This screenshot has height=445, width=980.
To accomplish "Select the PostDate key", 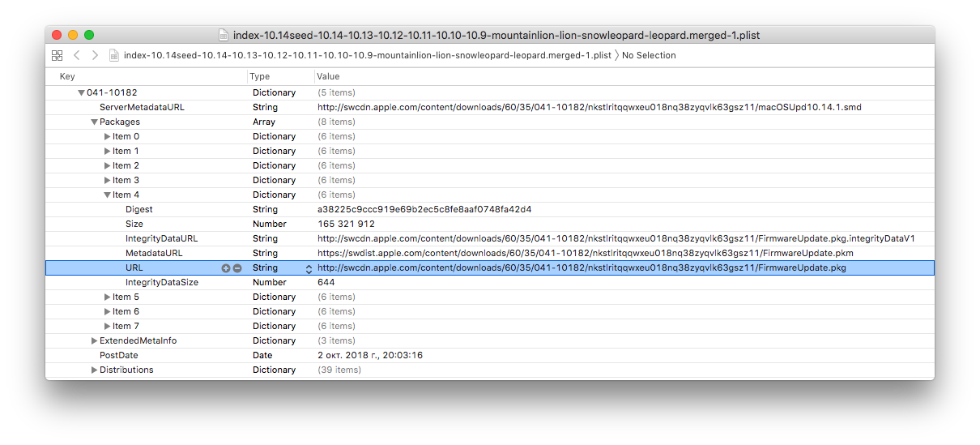I will (x=118, y=355).
